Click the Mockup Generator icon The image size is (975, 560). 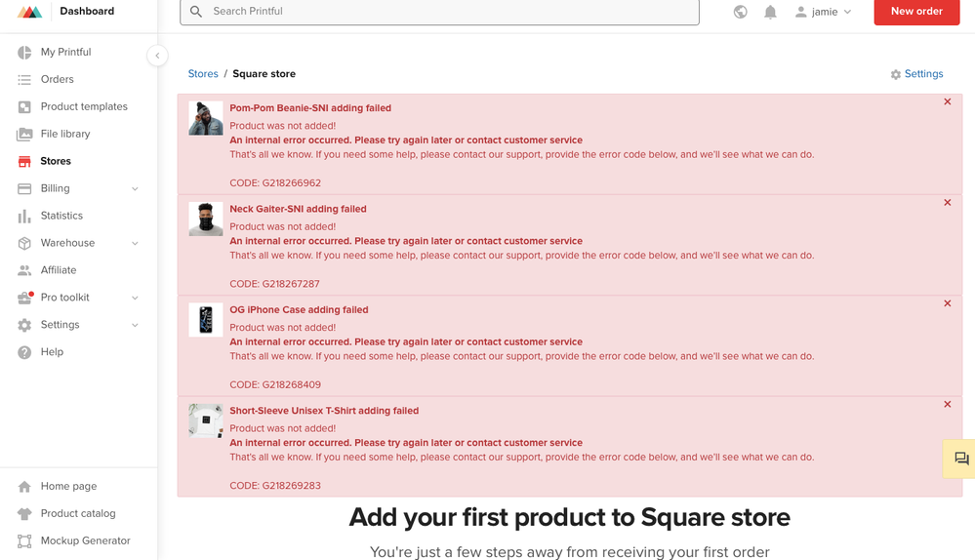tap(24, 540)
